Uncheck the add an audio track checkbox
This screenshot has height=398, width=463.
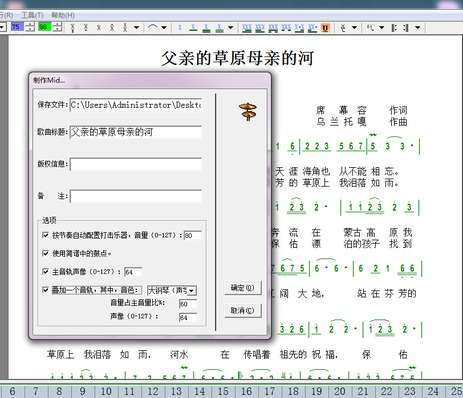(46, 290)
